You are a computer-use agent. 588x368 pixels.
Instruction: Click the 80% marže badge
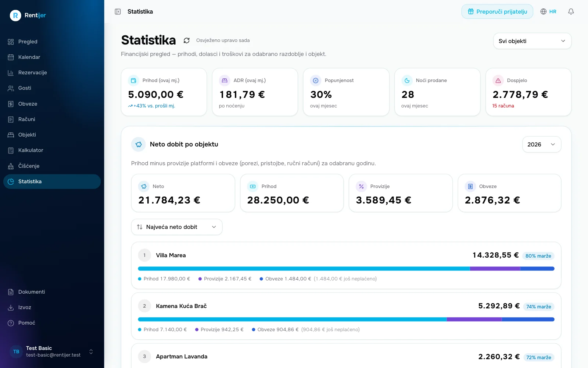pos(538,256)
